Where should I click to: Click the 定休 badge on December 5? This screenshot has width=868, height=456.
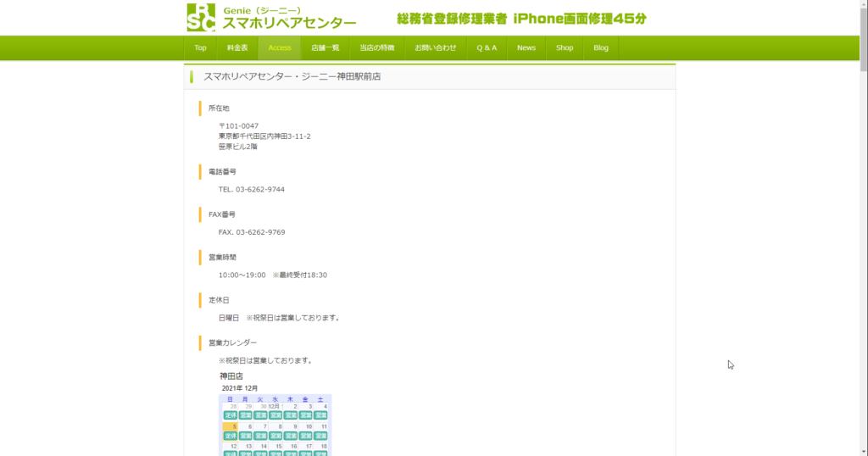coord(231,436)
